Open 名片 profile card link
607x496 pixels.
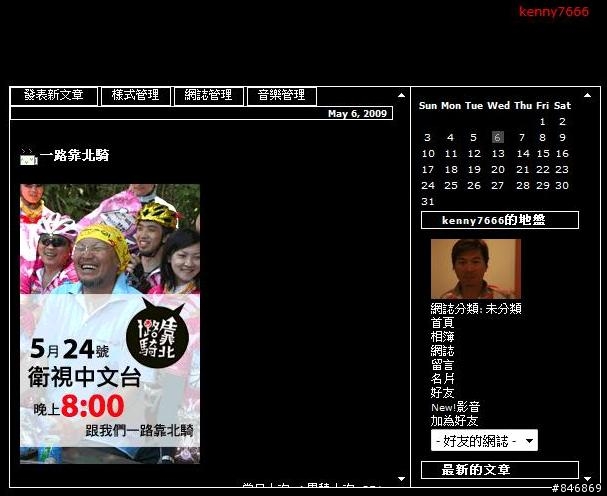point(442,379)
